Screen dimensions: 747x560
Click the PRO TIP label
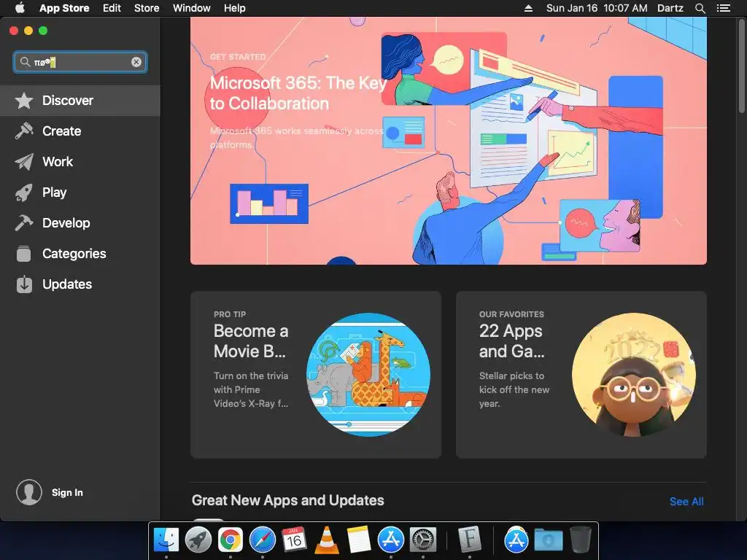click(230, 314)
